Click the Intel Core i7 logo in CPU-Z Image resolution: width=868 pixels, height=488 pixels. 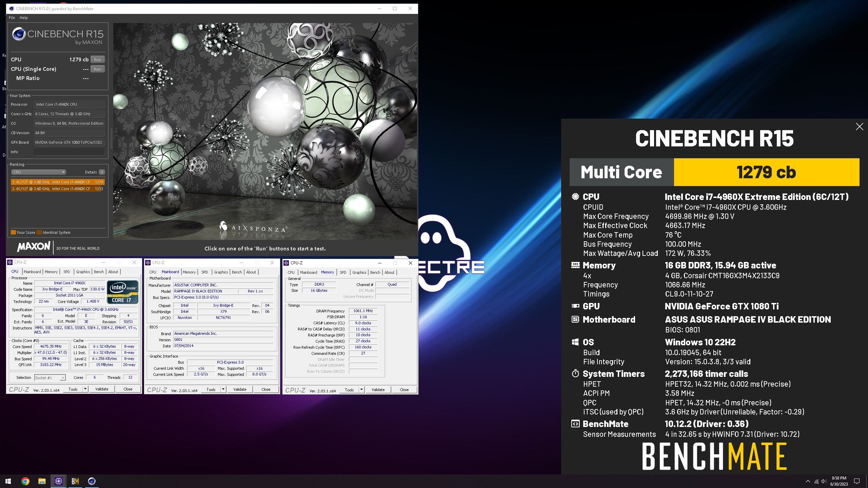tap(122, 292)
